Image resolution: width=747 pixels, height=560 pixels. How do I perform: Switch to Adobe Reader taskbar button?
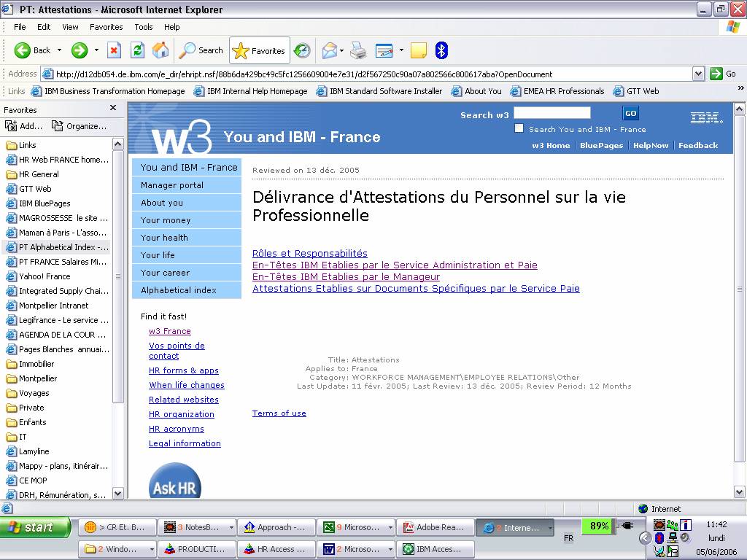[x=435, y=528]
